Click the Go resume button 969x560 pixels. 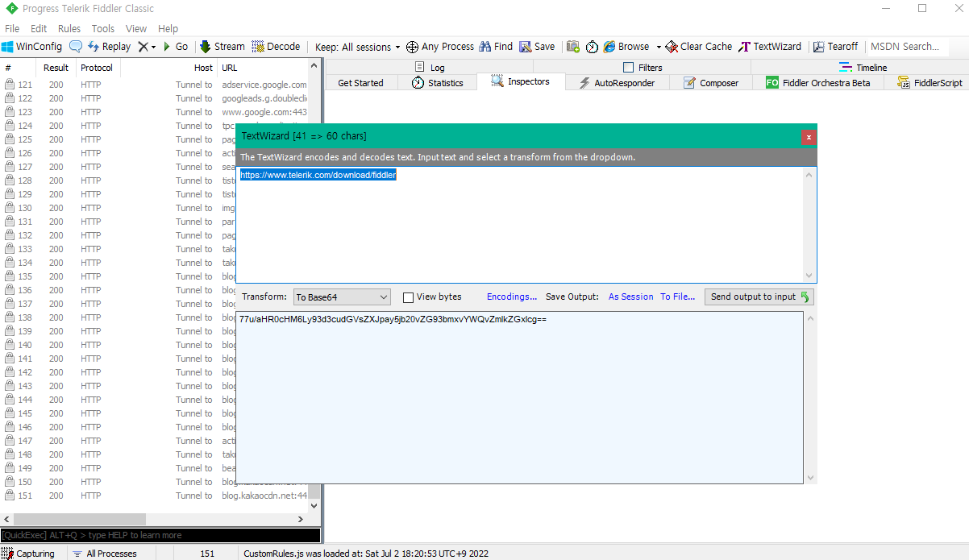coord(176,47)
